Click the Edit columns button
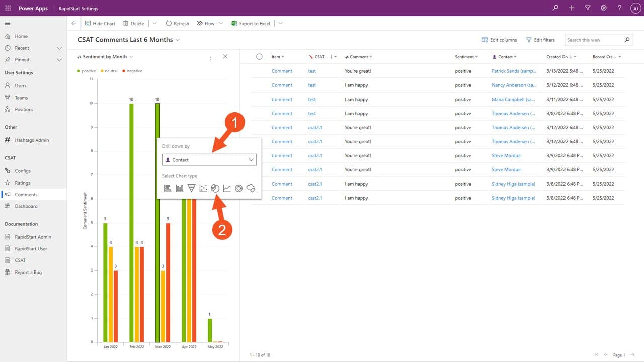Image resolution: width=644 pixels, height=362 pixels. [499, 40]
